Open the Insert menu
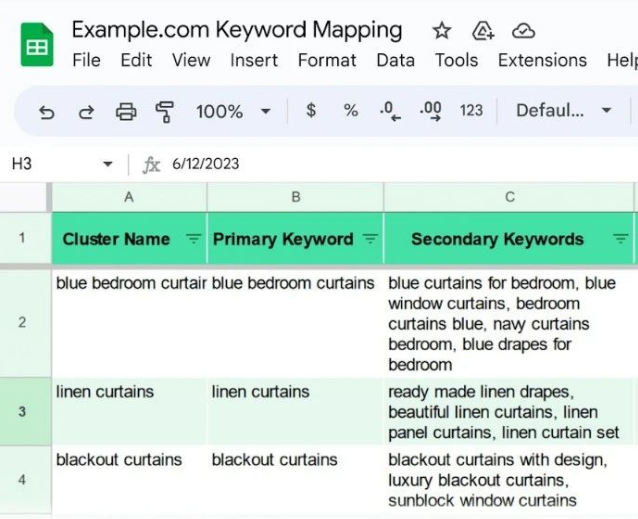 pos(254,60)
